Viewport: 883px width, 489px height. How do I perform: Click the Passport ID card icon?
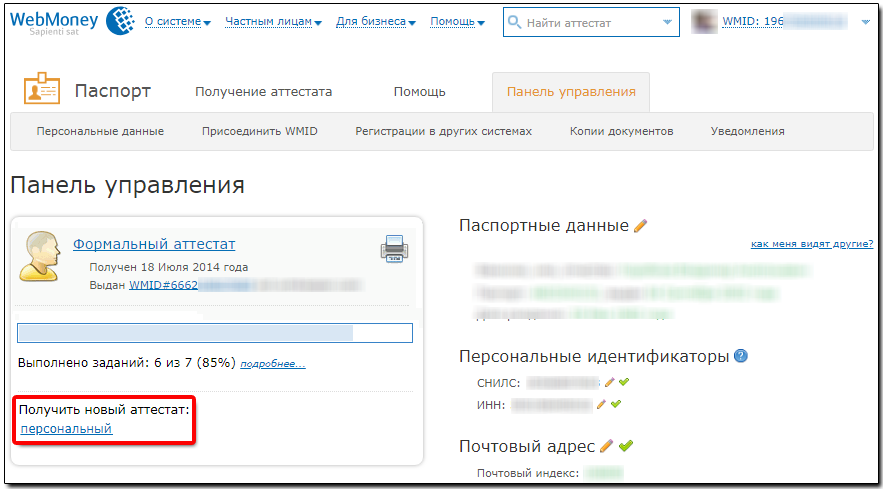42,88
